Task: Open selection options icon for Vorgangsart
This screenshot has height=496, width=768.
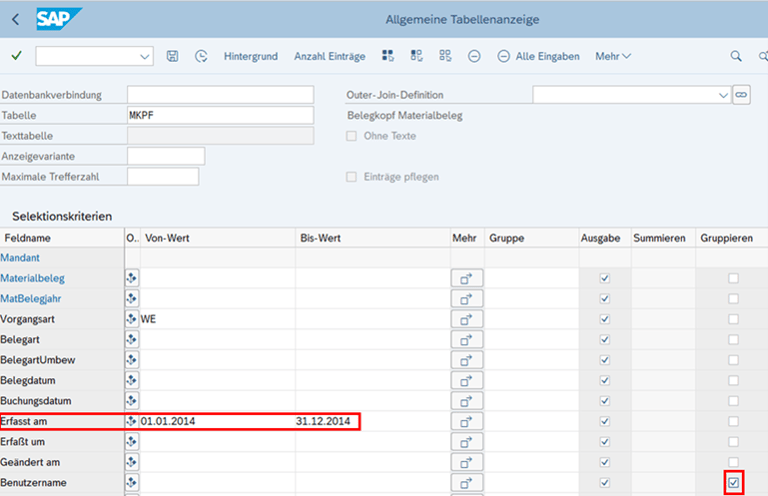Action: (x=132, y=319)
